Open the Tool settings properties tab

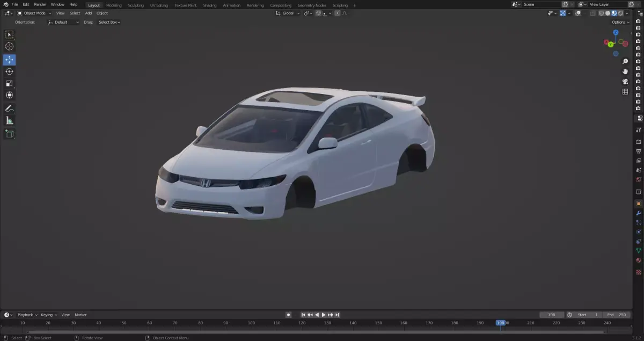639,129
